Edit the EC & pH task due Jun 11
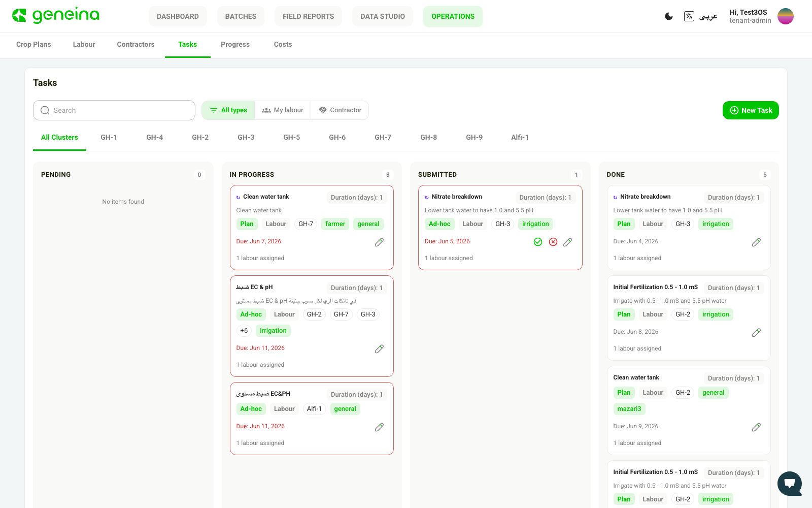This screenshot has width=812, height=508. pos(379,349)
